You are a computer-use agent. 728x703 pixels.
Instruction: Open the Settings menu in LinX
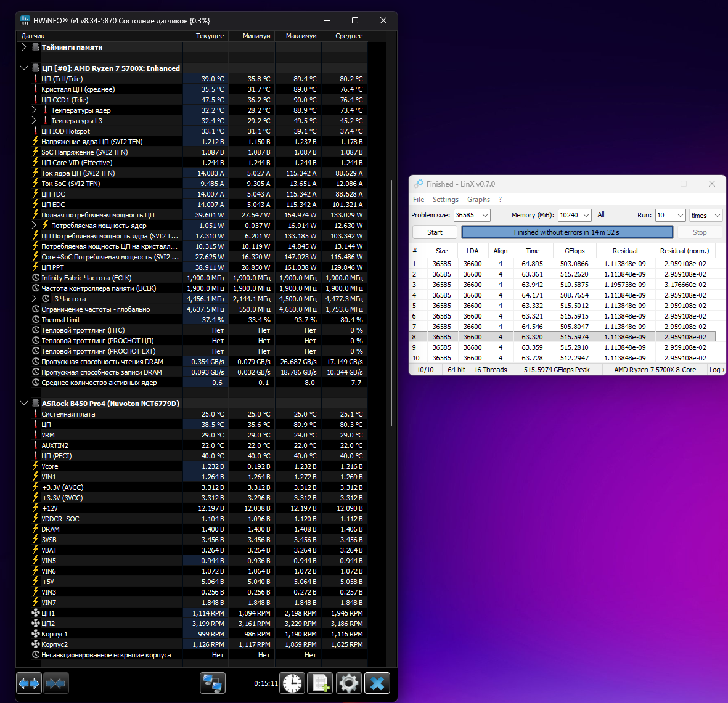click(x=445, y=200)
